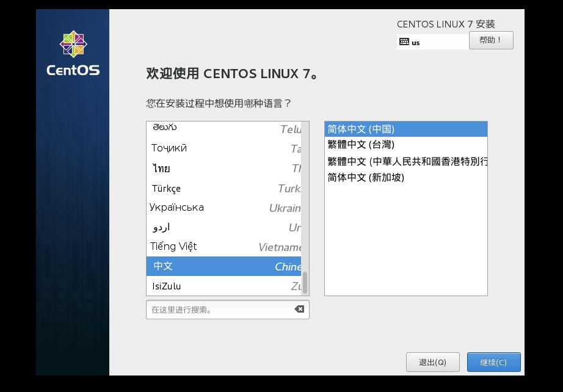563x392 pixels.
Task: Open the 帮助! help dialog
Action: (x=491, y=40)
